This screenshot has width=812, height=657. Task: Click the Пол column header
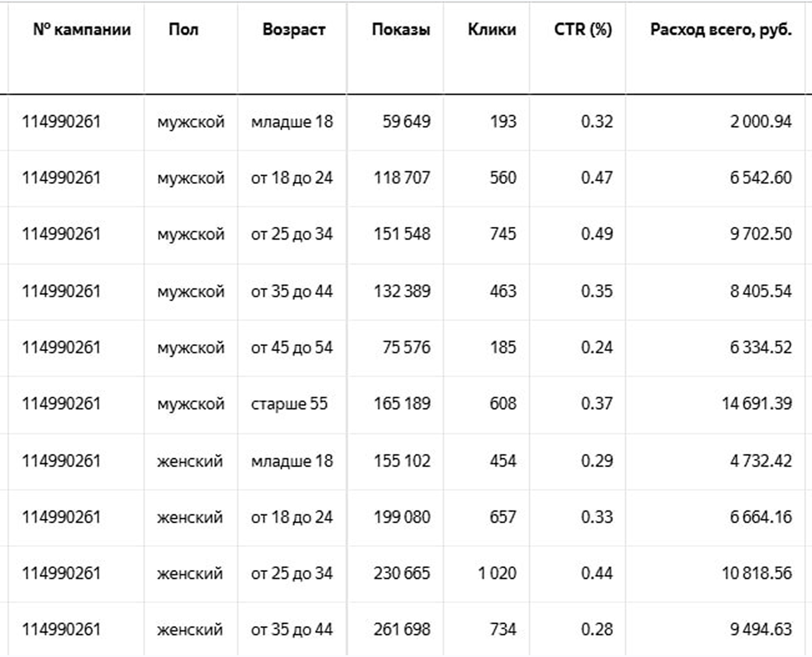(x=183, y=30)
